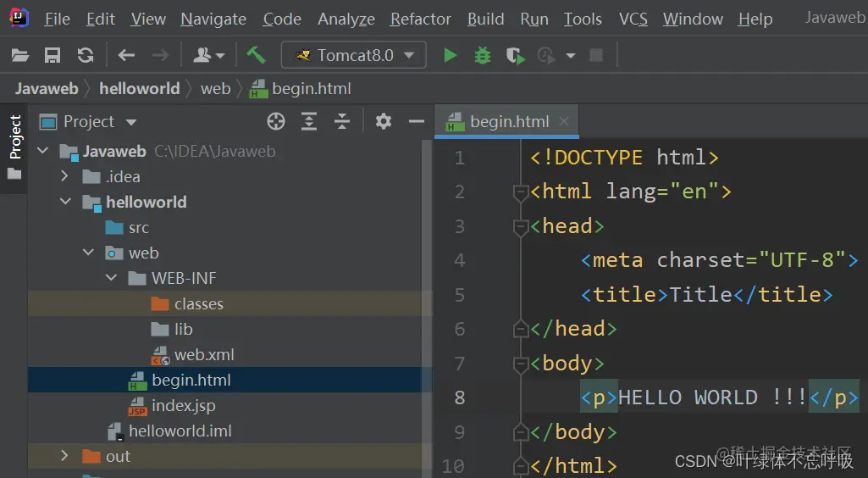Open the Code menu

(x=282, y=19)
